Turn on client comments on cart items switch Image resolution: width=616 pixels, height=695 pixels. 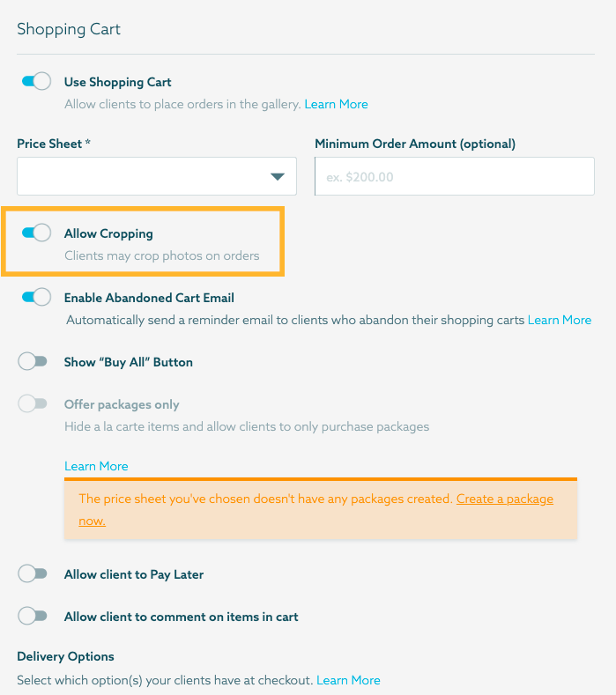pyautogui.click(x=33, y=617)
